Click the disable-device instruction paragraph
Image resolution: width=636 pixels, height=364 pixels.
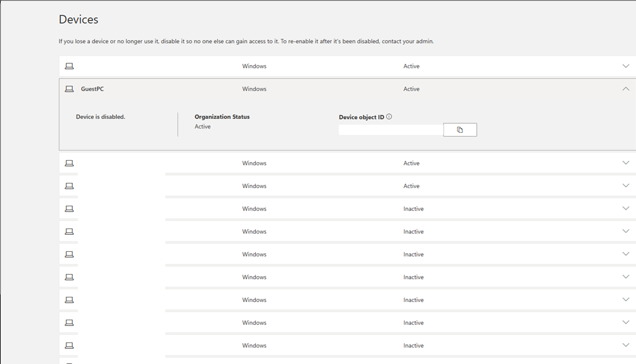246,41
